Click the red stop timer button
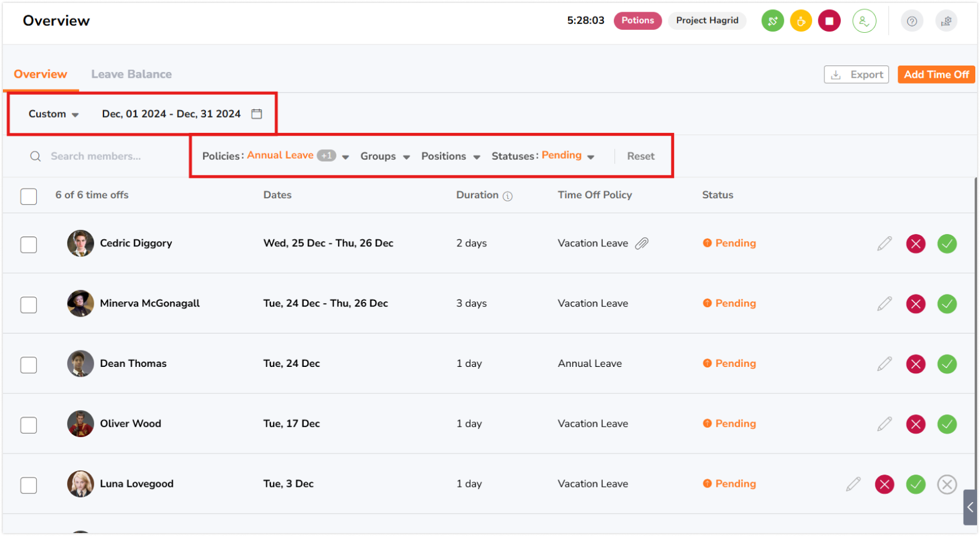 (828, 21)
